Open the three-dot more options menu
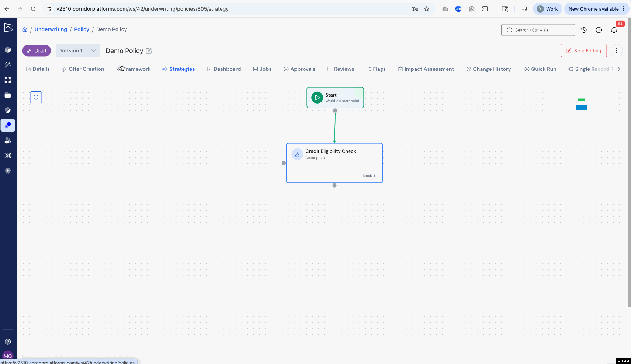This screenshot has height=364, width=631. tap(616, 51)
